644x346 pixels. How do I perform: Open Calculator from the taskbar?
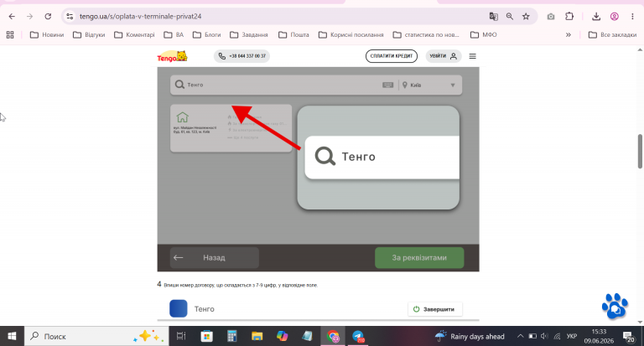pos(232,336)
